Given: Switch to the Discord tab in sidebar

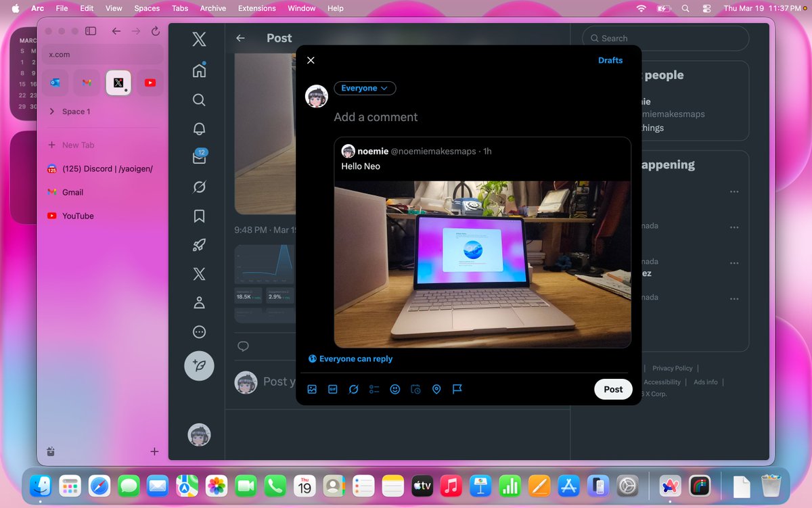Looking at the screenshot, I should click(x=103, y=168).
